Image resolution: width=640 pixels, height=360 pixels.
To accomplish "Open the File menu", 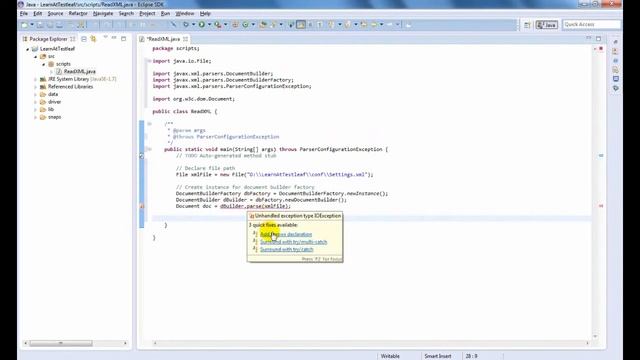I will pyautogui.click(x=24, y=13).
